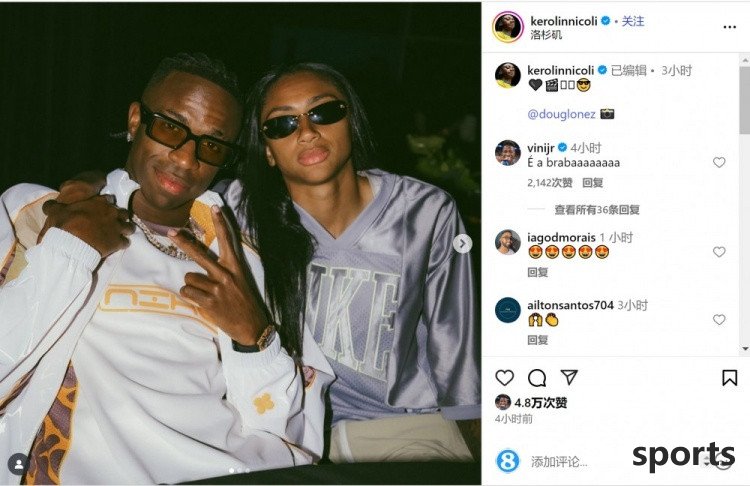750x486 pixels.
Task: Like iagodmorais's comment
Action: (719, 252)
